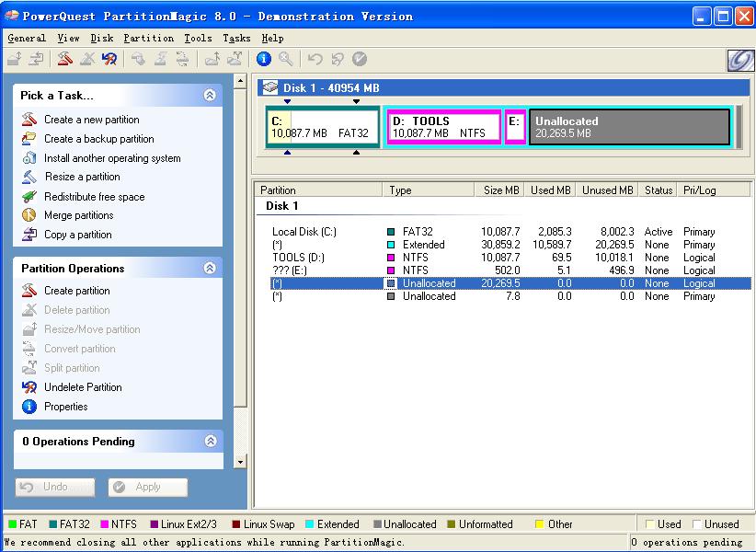
Task: Click the Undo arrow toolbar icon
Action: (315, 59)
